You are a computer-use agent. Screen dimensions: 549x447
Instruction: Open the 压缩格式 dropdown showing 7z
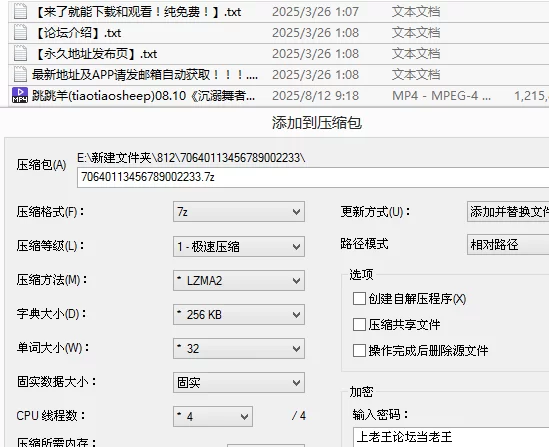(x=239, y=212)
